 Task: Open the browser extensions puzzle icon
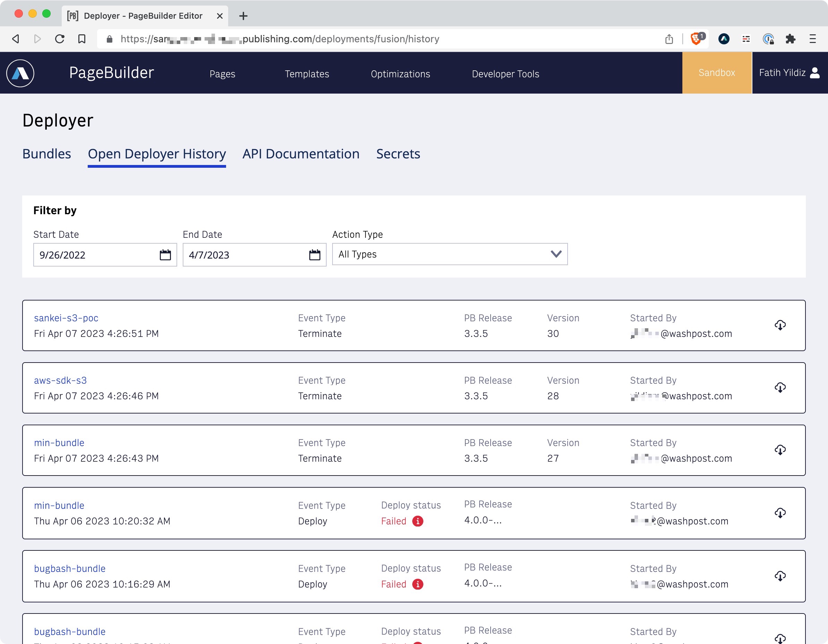(x=791, y=39)
